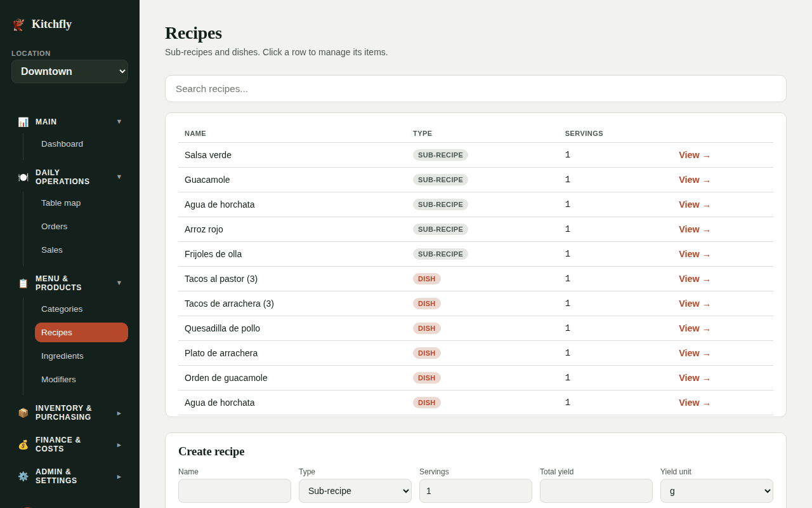Screen dimensions: 812x508
Task: Collapse the Daily Operations section arrow
Action: click(119, 177)
